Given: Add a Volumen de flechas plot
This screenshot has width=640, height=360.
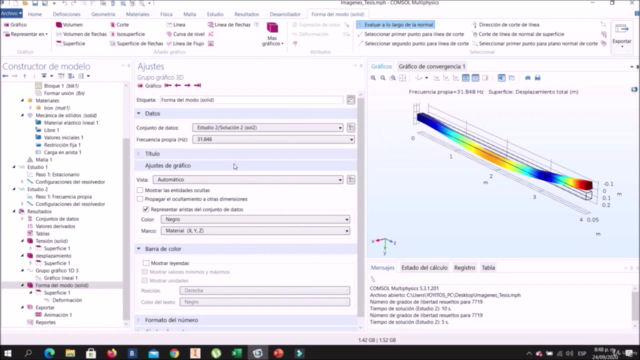Looking at the screenshot, I should click(81, 34).
